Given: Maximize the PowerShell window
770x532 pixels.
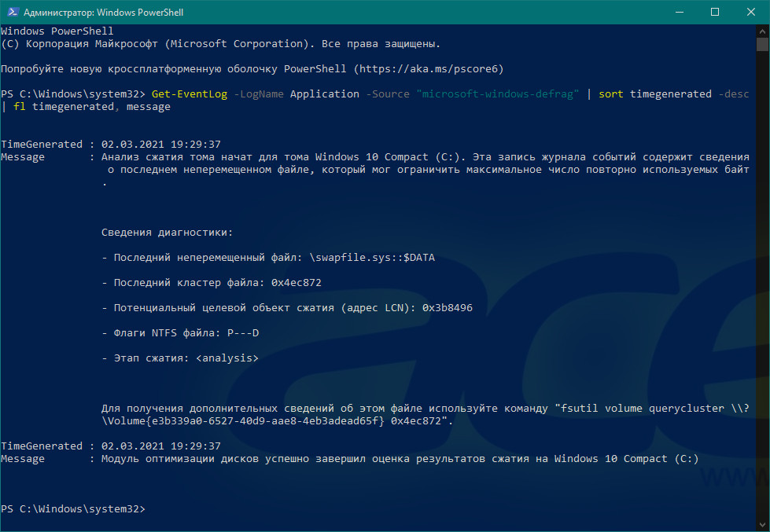Looking at the screenshot, I should click(714, 12).
